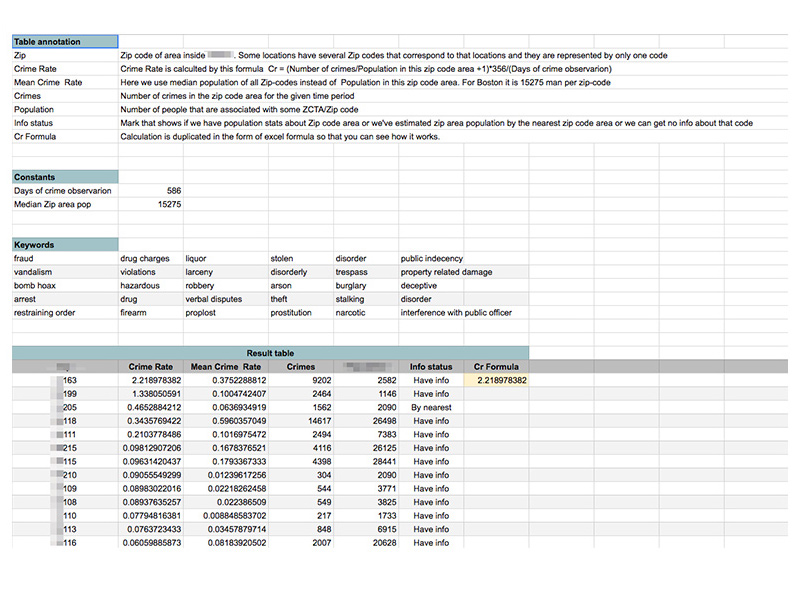This screenshot has width=800, height=592.
Task: Select the 'restraining order' keyword cell
Action: (64, 313)
